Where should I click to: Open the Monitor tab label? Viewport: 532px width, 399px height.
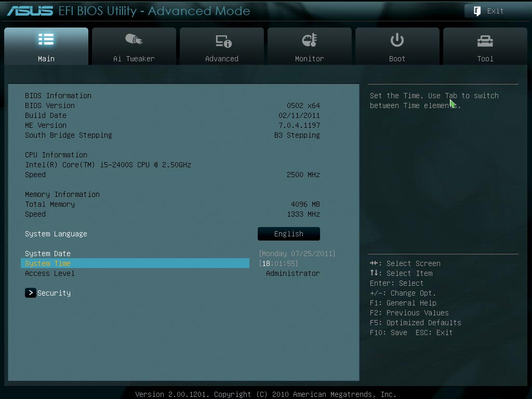tap(310, 59)
